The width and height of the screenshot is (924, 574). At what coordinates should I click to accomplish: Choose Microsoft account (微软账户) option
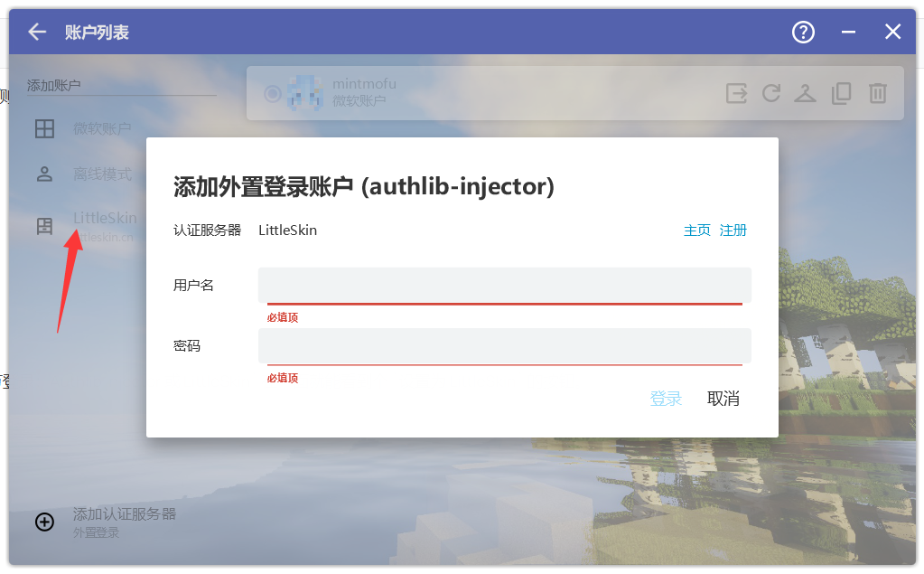101,129
